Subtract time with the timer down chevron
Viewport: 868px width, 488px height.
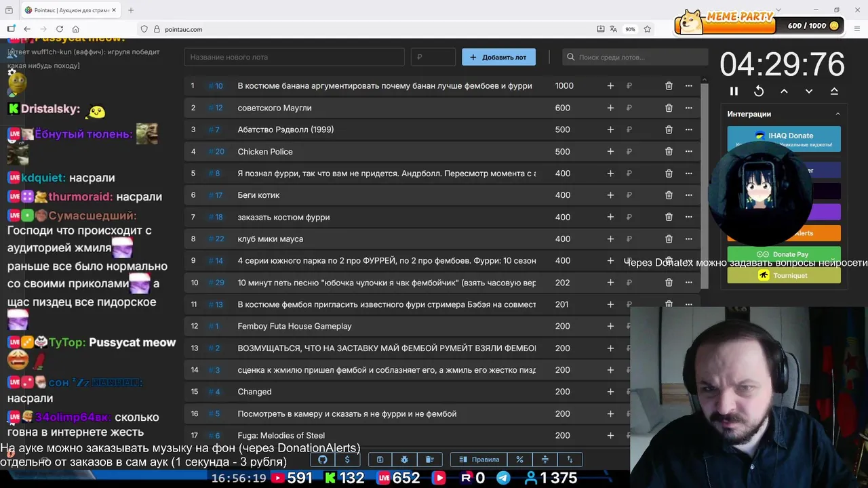coord(809,91)
